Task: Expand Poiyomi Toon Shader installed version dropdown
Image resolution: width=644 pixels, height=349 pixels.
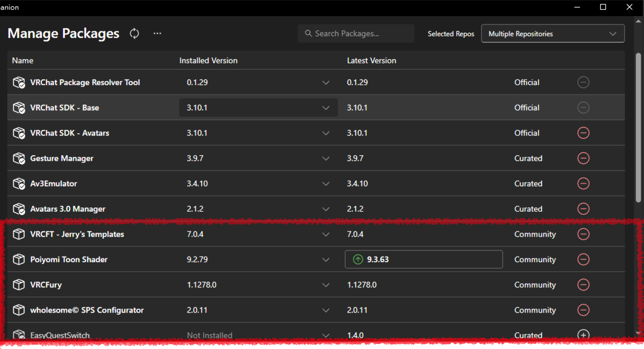Action: click(326, 260)
